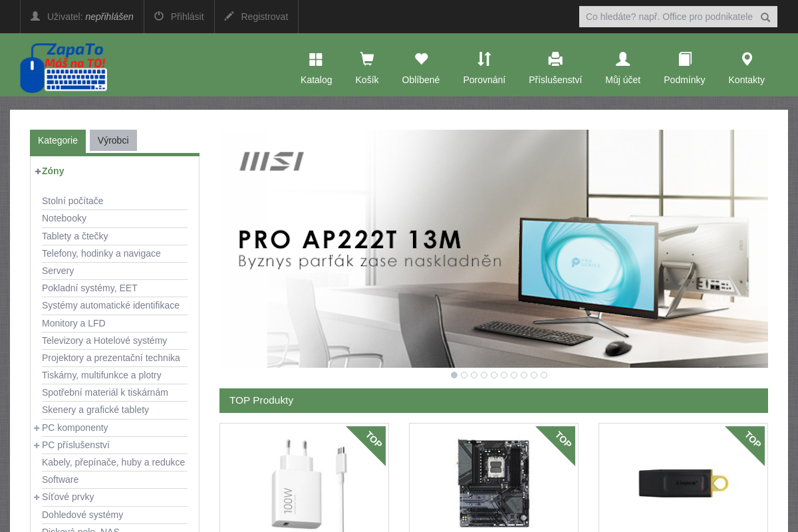Viewport: 798px width, 532px height.
Task: Expand the Síťové prvky category
Action: click(37, 497)
